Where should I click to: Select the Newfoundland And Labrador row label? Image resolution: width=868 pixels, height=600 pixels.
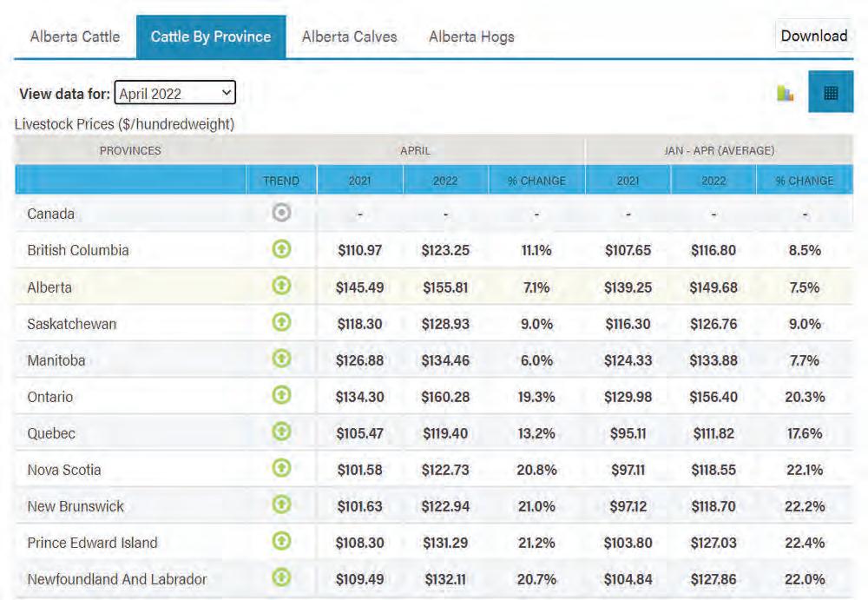117,579
